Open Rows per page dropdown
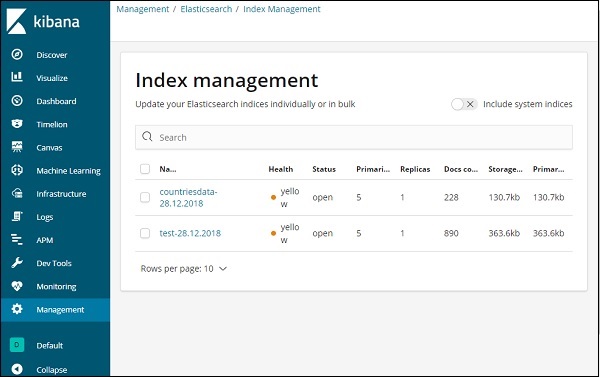The width and height of the screenshot is (600, 377). (184, 269)
